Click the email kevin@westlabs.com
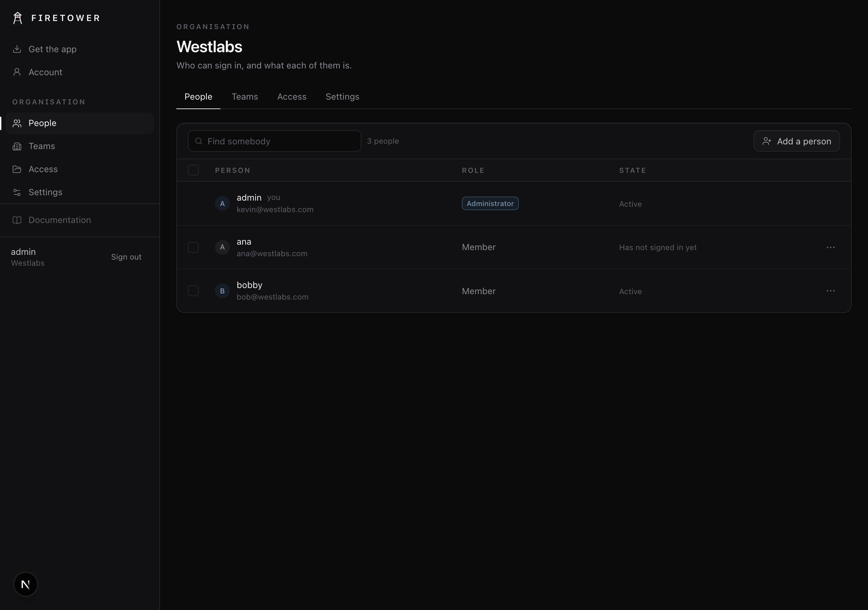Screen dimensions: 868x610 tap(275, 209)
